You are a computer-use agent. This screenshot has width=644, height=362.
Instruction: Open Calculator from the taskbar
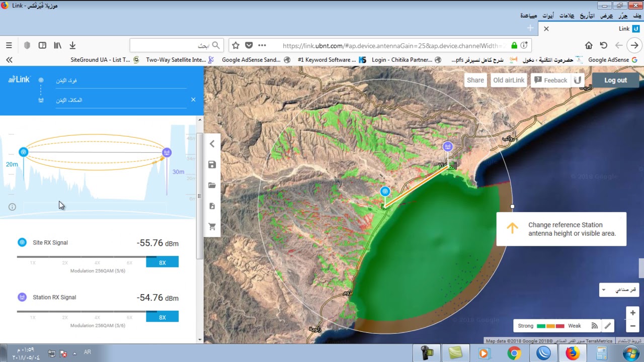[x=601, y=353]
